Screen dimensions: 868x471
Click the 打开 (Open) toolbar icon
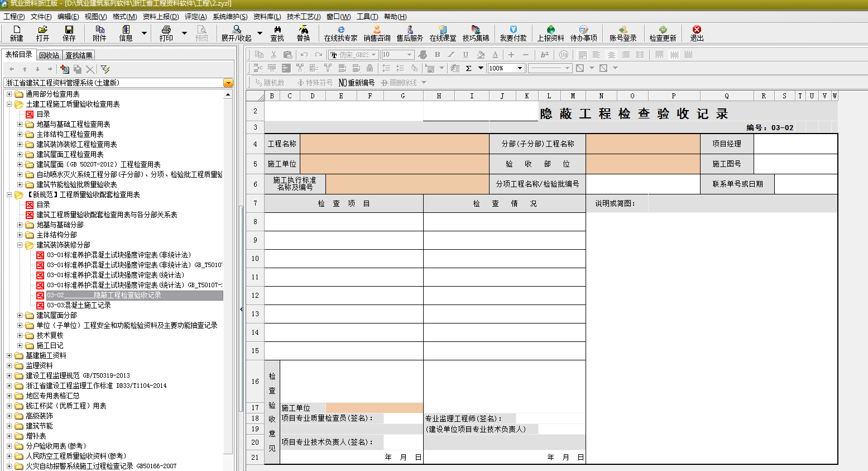coord(42,33)
